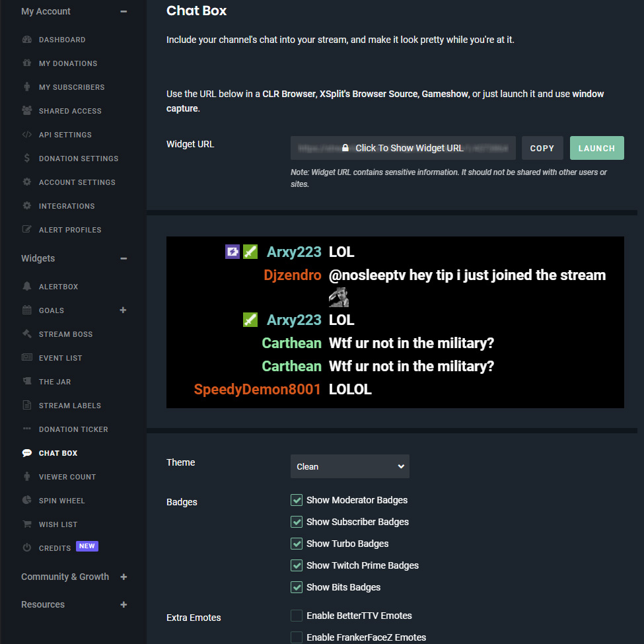Click the gift icon beside My Donations
The image size is (644, 644).
pyautogui.click(x=27, y=63)
